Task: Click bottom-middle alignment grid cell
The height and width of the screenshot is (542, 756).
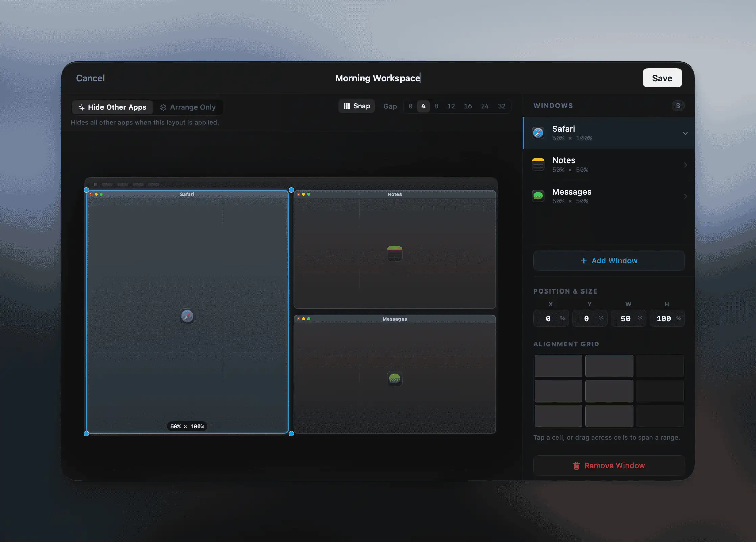Action: [x=609, y=416]
